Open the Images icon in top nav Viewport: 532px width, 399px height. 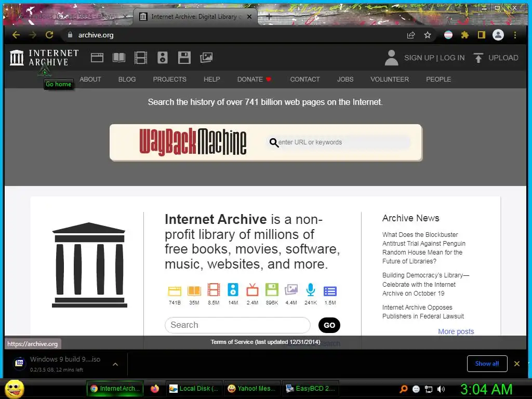tap(206, 58)
